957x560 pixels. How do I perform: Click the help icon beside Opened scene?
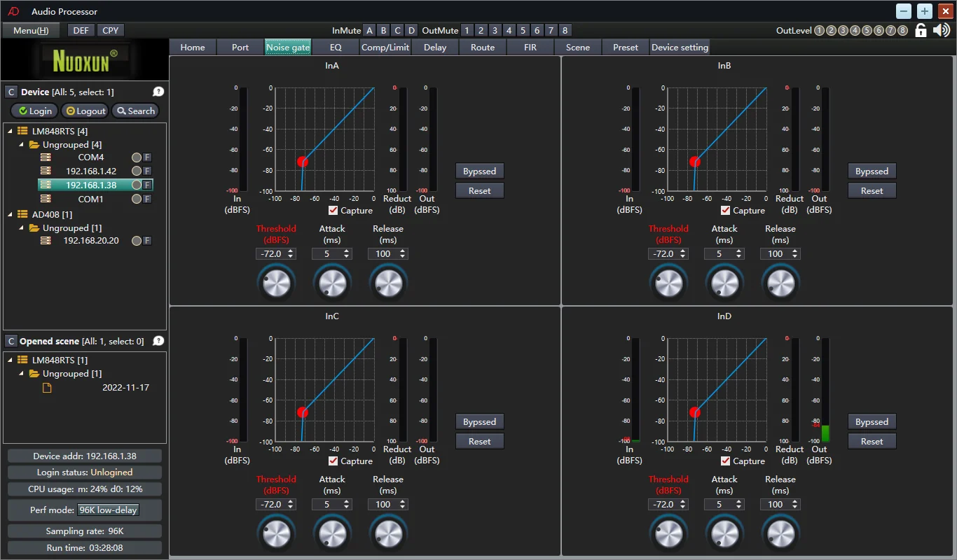click(x=158, y=341)
